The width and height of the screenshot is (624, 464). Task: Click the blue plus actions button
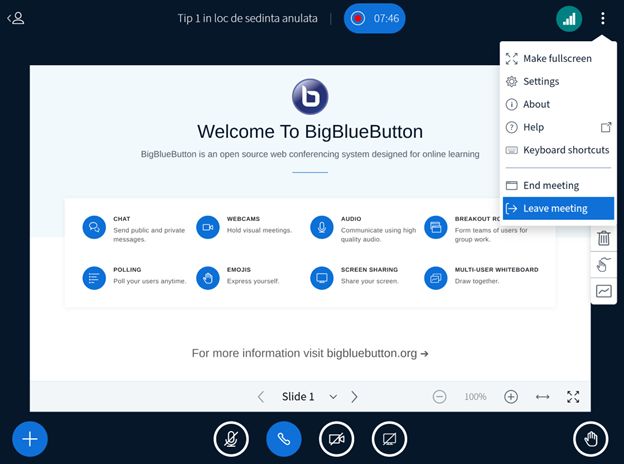pyautogui.click(x=30, y=438)
